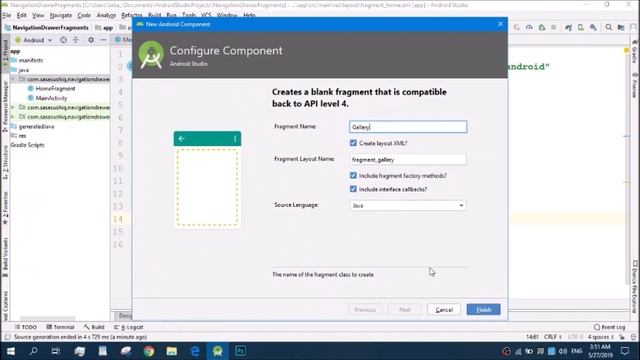
Task: Select HomeFragment in project tree
Action: click(x=55, y=89)
